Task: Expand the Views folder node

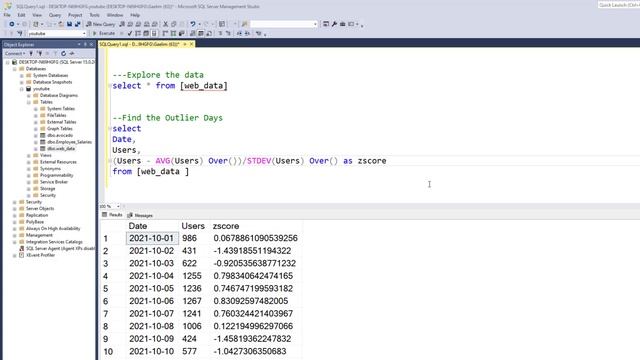Action: 29,156
